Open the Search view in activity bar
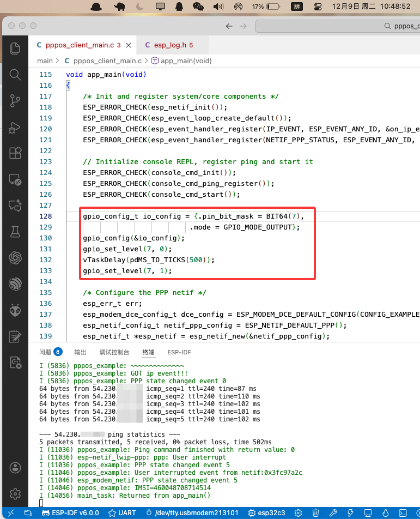This screenshot has height=519, width=420. (15, 75)
